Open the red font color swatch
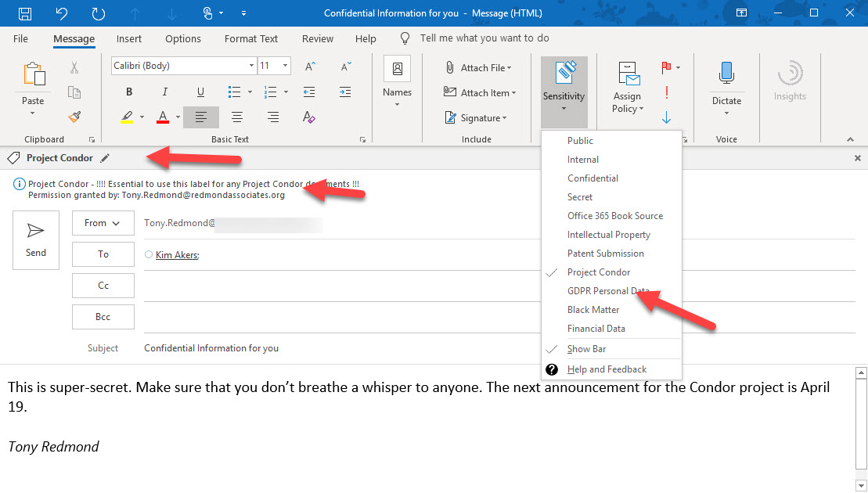Viewport: 868px width, 493px height. [x=163, y=117]
